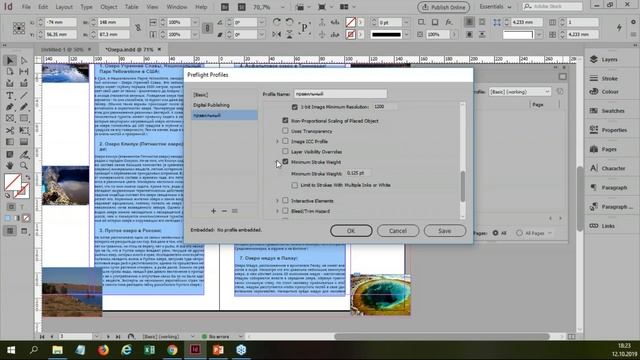Select the Rectangle Frame tool
640x360 pixels.
coord(10,118)
